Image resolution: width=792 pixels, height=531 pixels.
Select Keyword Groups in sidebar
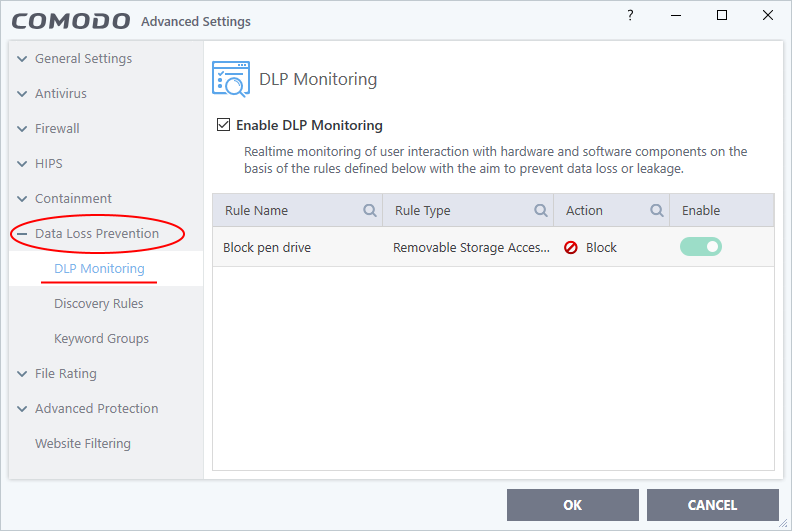point(101,339)
